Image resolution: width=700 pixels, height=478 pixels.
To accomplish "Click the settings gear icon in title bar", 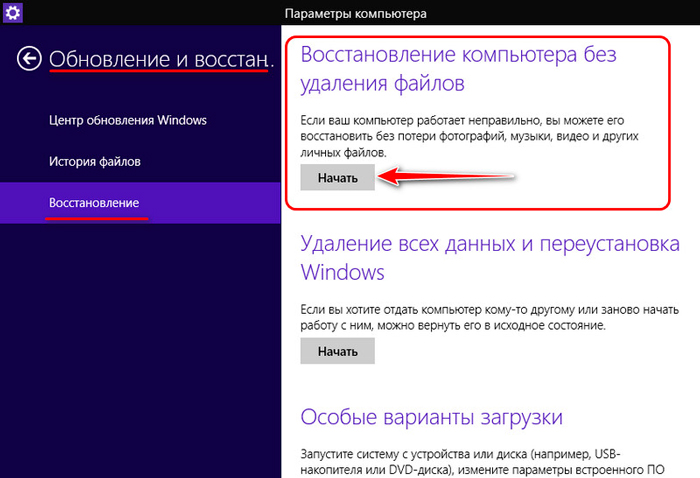I will pyautogui.click(x=12, y=12).
